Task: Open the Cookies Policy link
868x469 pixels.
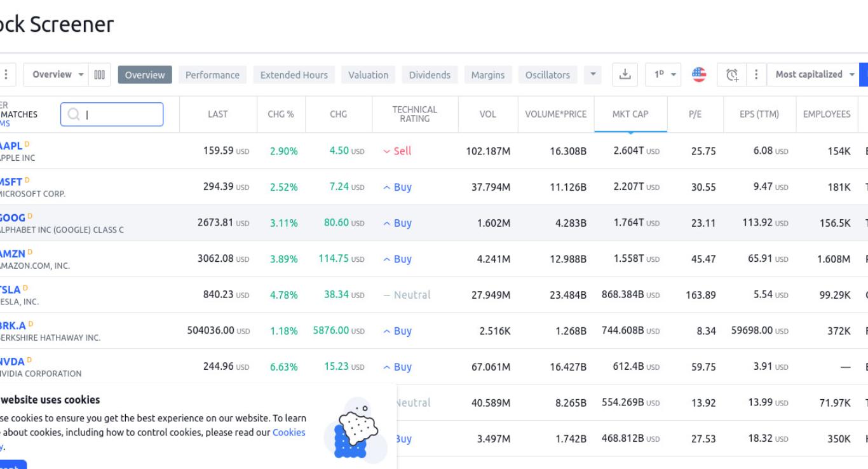Action: point(289,432)
